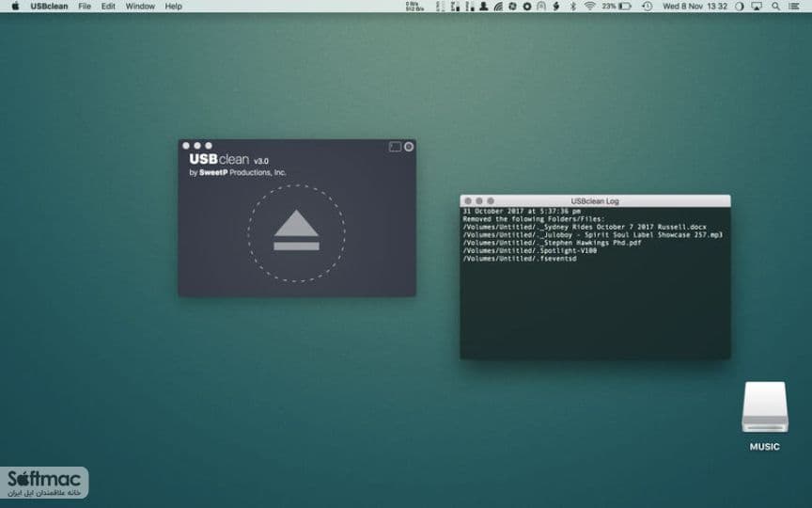Click the user silhouette icon in the menu bar

483,7
